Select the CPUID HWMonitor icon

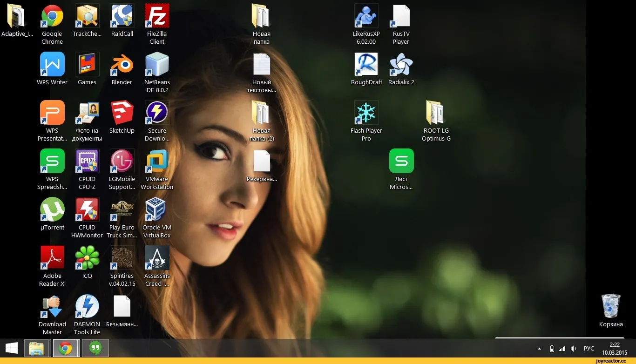[x=87, y=209]
